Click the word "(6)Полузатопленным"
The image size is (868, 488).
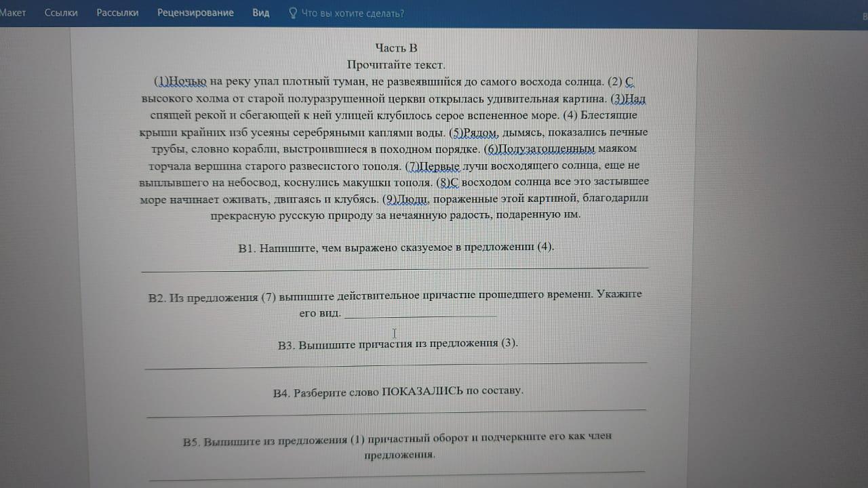(539, 148)
